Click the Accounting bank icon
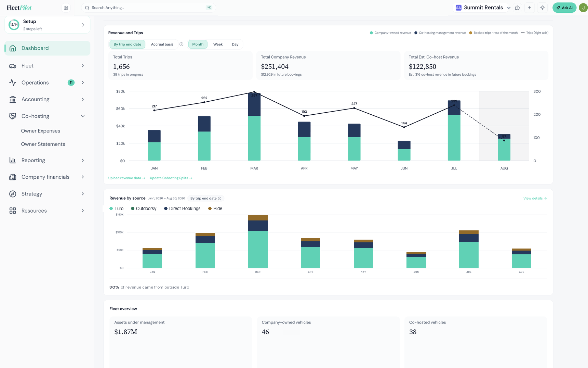This screenshot has width=588, height=368. [x=13, y=99]
